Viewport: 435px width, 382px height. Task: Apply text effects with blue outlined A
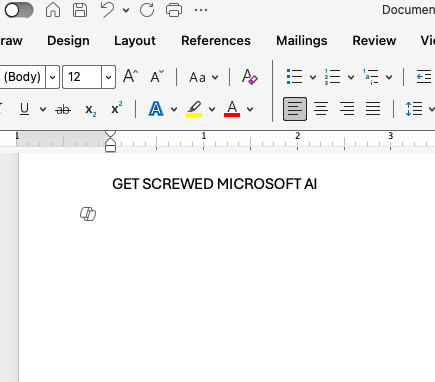[156, 109]
